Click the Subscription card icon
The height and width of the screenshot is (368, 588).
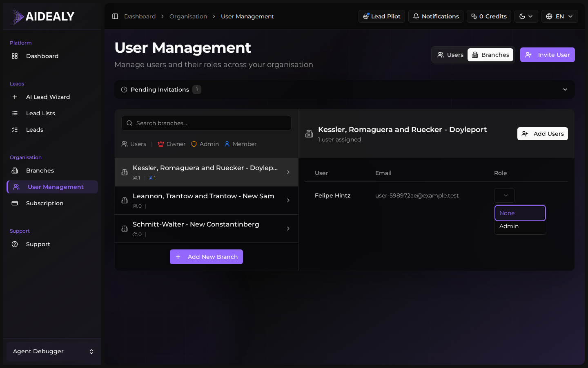click(x=15, y=203)
